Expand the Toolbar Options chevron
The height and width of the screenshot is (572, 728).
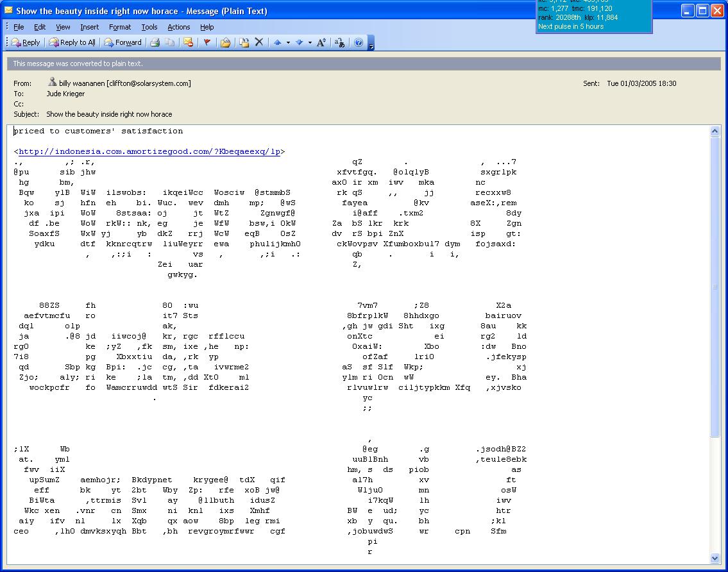pos(371,44)
